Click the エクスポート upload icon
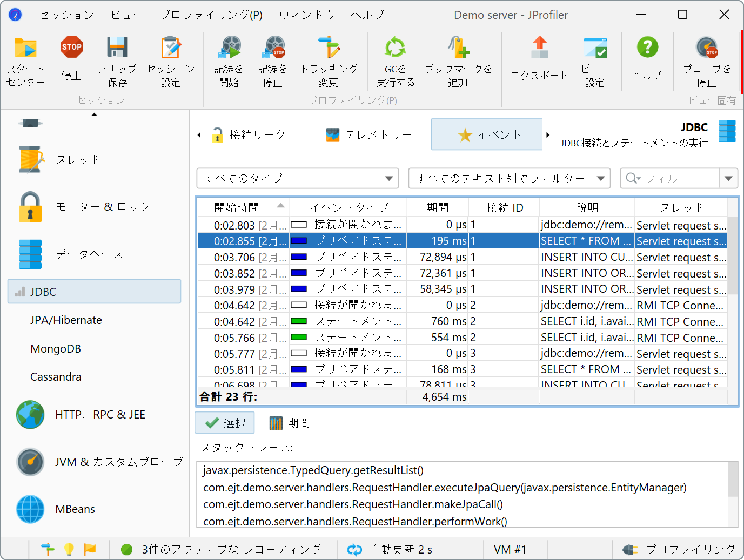Image resolution: width=744 pixels, height=560 pixels. (x=539, y=48)
